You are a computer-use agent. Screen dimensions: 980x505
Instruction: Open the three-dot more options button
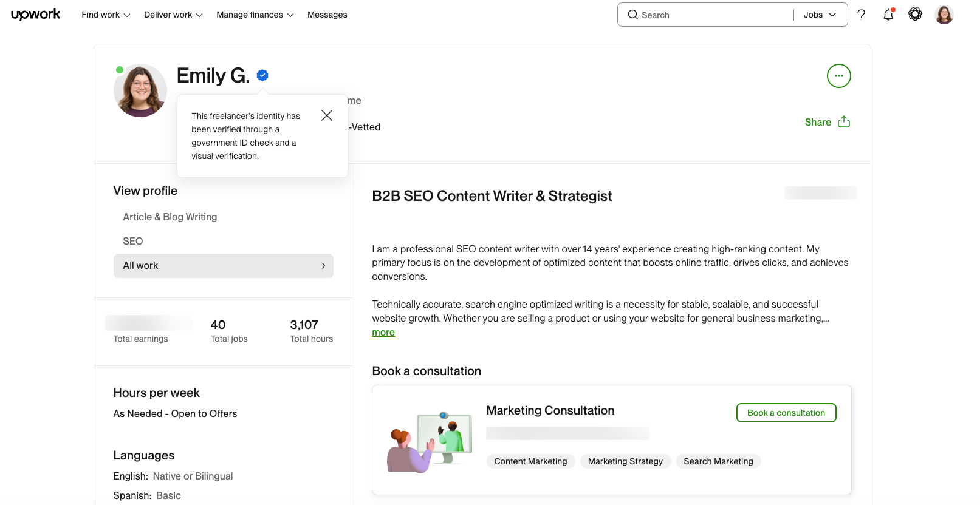(839, 76)
